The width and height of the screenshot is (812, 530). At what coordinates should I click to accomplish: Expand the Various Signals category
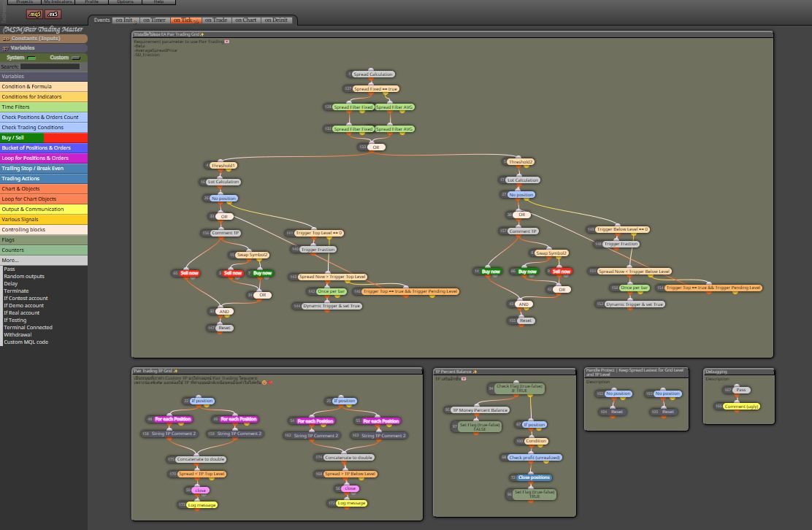click(x=44, y=220)
